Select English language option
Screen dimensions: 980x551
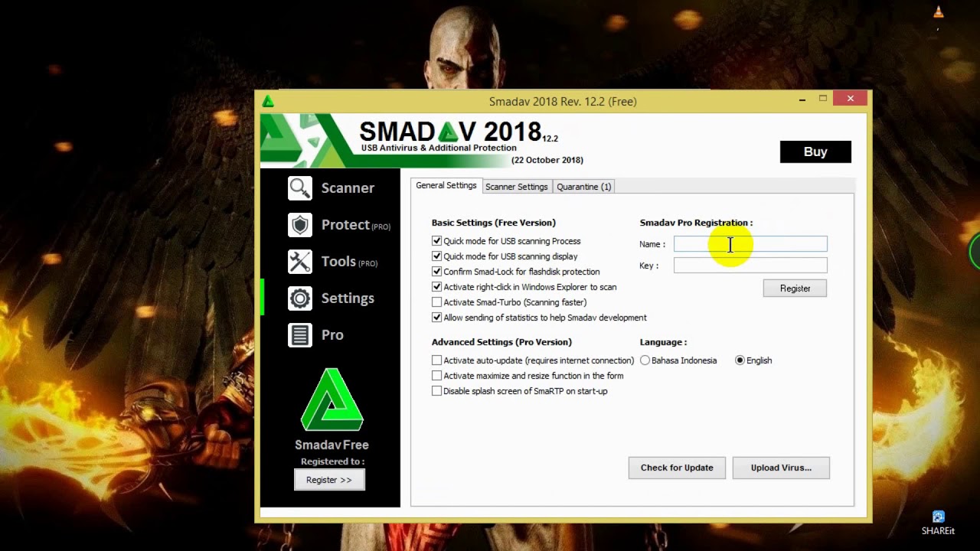coord(740,360)
